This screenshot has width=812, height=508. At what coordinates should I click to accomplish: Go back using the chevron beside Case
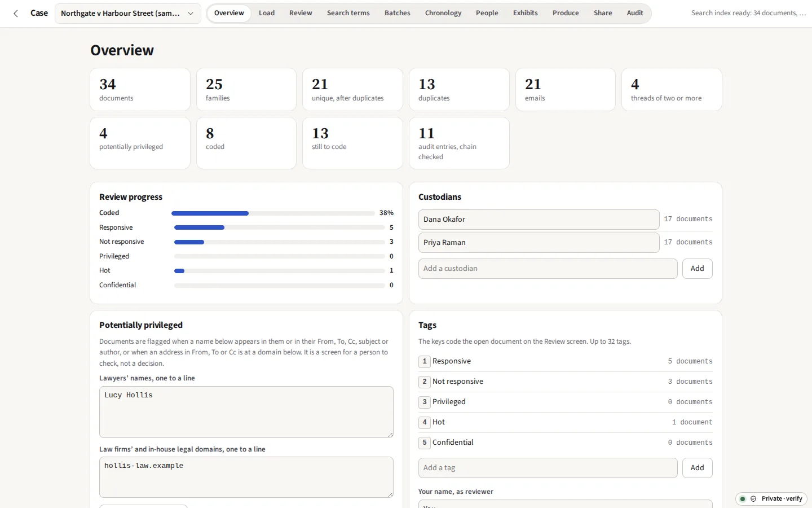(x=16, y=13)
